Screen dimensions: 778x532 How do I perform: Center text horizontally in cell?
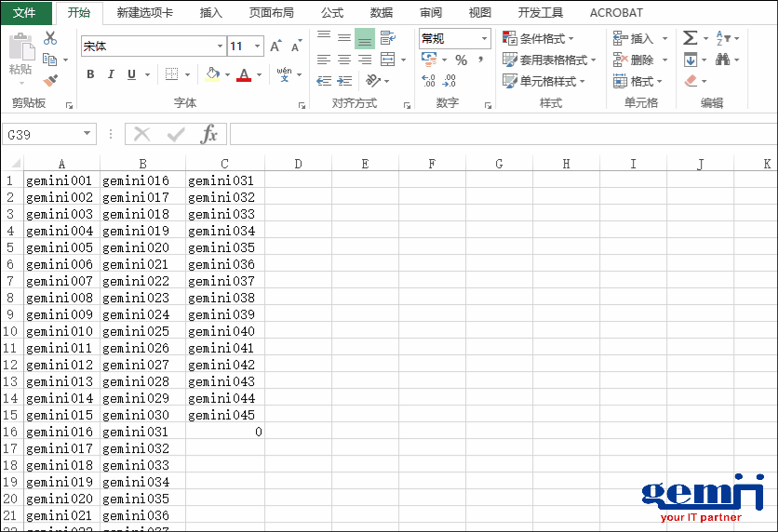click(344, 60)
